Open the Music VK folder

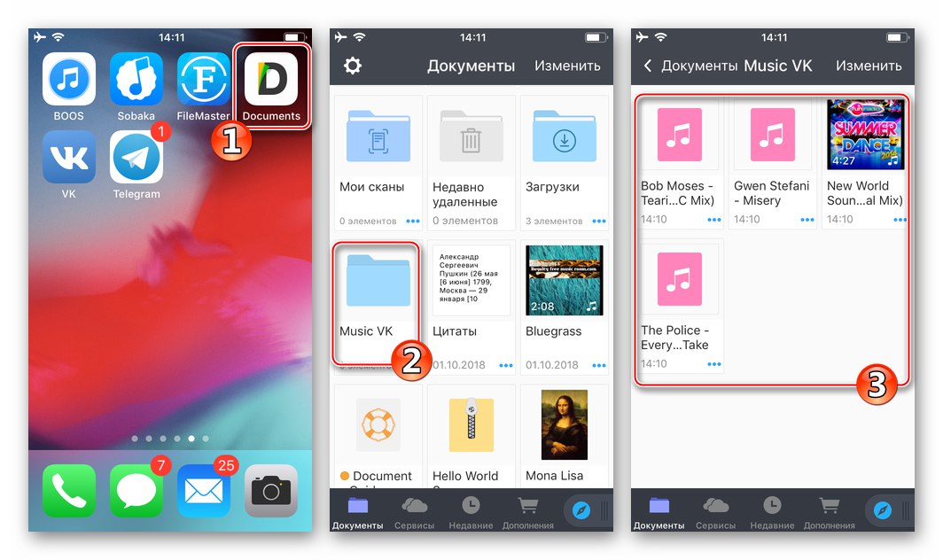pos(378,307)
